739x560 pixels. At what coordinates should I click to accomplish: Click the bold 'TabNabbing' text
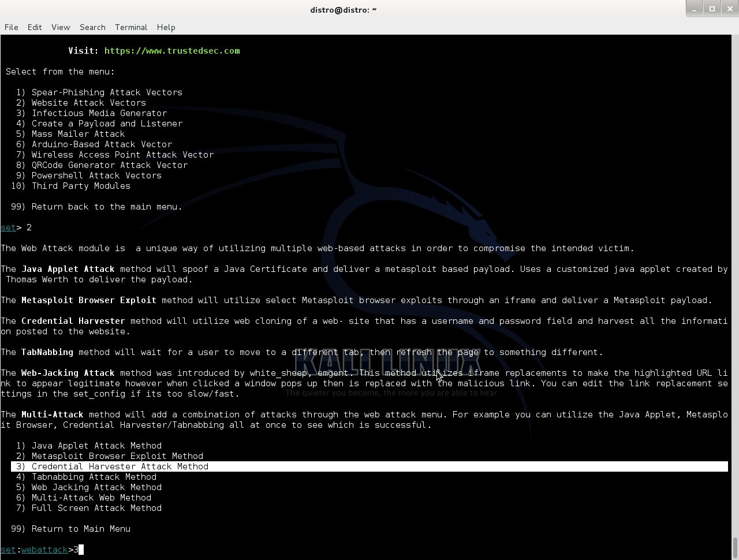(47, 352)
